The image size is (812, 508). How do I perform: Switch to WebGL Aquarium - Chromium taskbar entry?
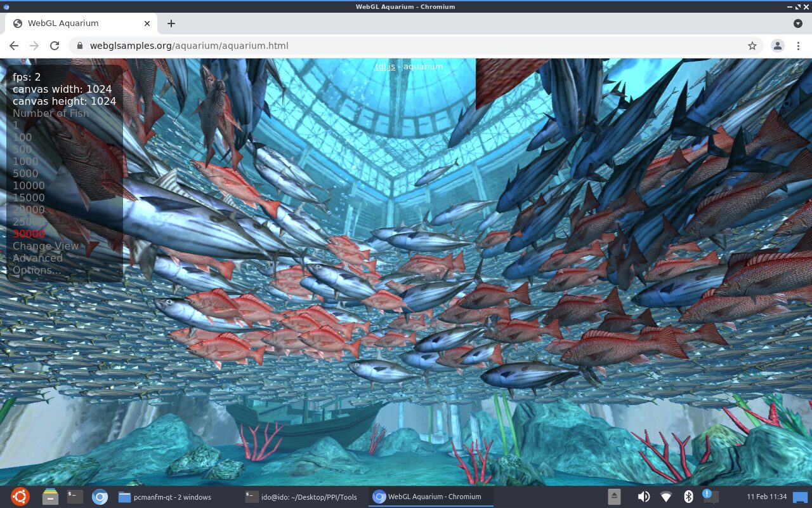click(431, 497)
